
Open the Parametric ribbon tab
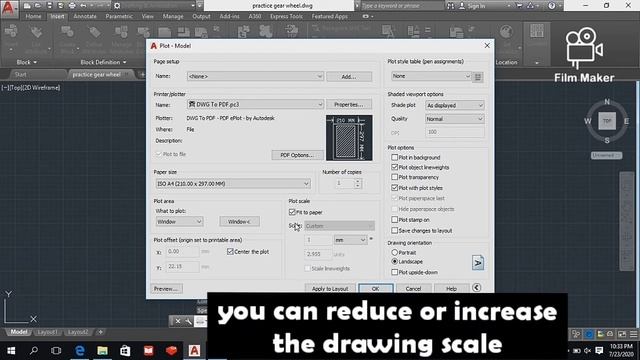[x=119, y=16]
